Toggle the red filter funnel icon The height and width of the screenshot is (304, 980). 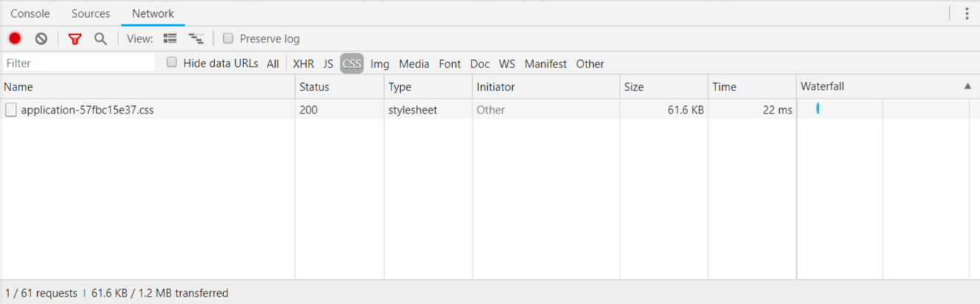pyautogui.click(x=74, y=39)
